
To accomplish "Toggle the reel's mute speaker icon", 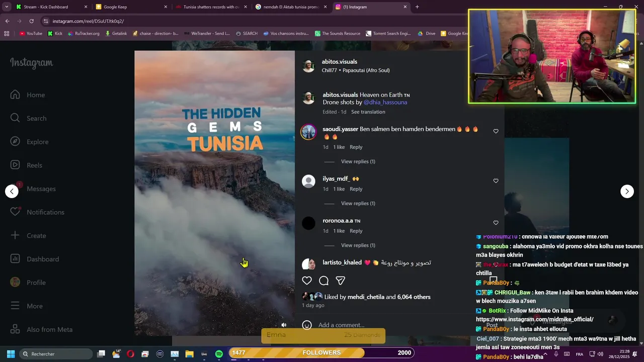I will coord(284,325).
